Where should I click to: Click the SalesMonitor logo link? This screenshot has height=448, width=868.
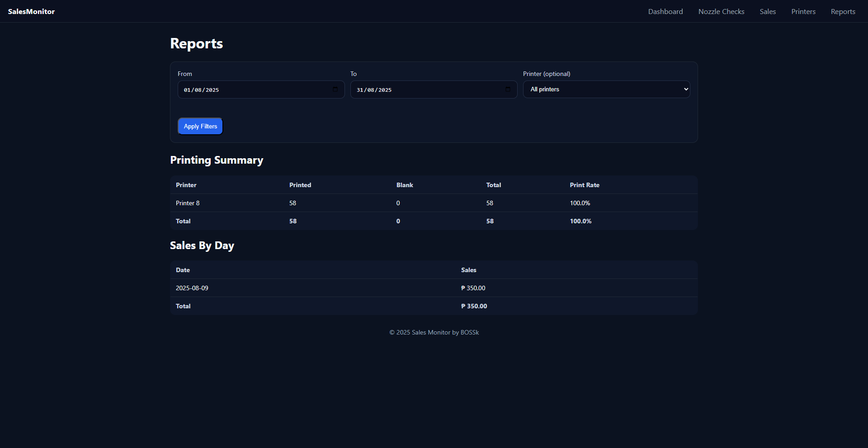[31, 12]
